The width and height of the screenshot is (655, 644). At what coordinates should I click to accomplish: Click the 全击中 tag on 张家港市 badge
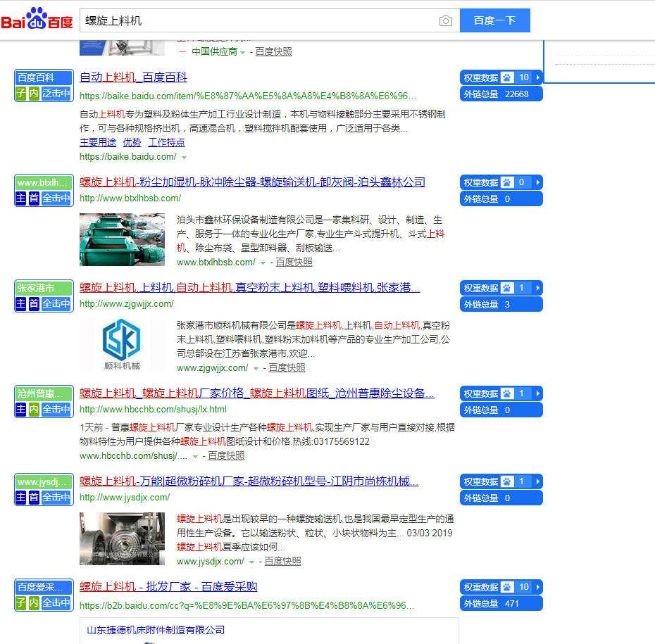tap(56, 303)
